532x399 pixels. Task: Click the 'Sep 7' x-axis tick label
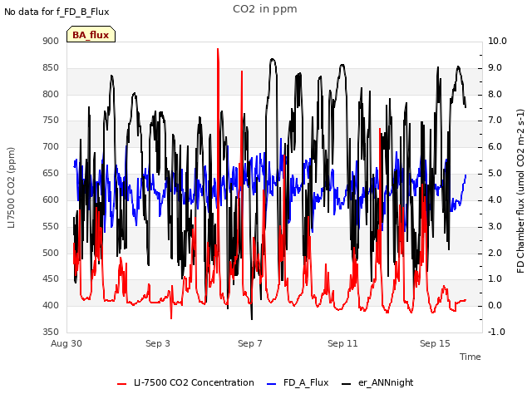point(250,343)
